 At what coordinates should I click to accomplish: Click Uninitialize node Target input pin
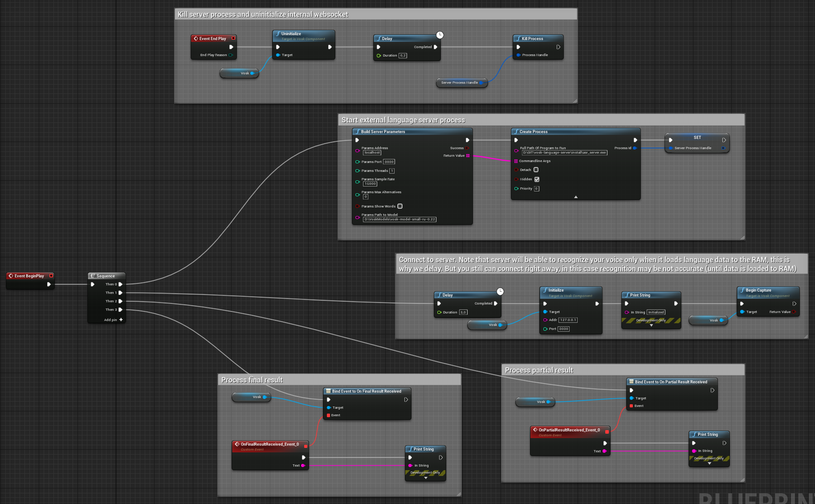pyautogui.click(x=278, y=55)
